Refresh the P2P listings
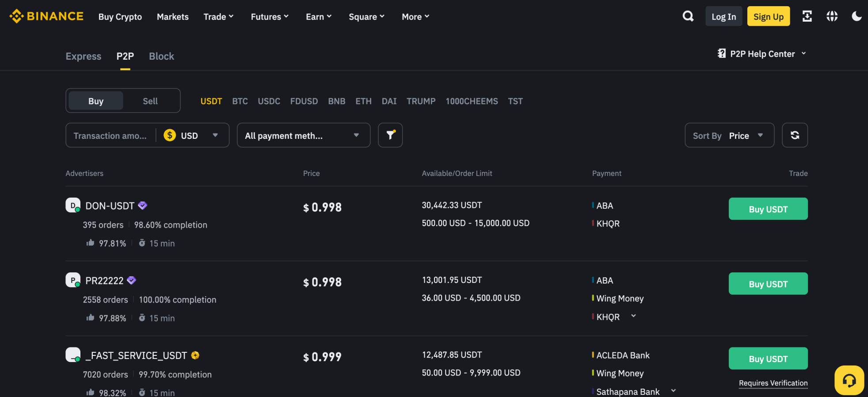The image size is (868, 397). tap(795, 135)
